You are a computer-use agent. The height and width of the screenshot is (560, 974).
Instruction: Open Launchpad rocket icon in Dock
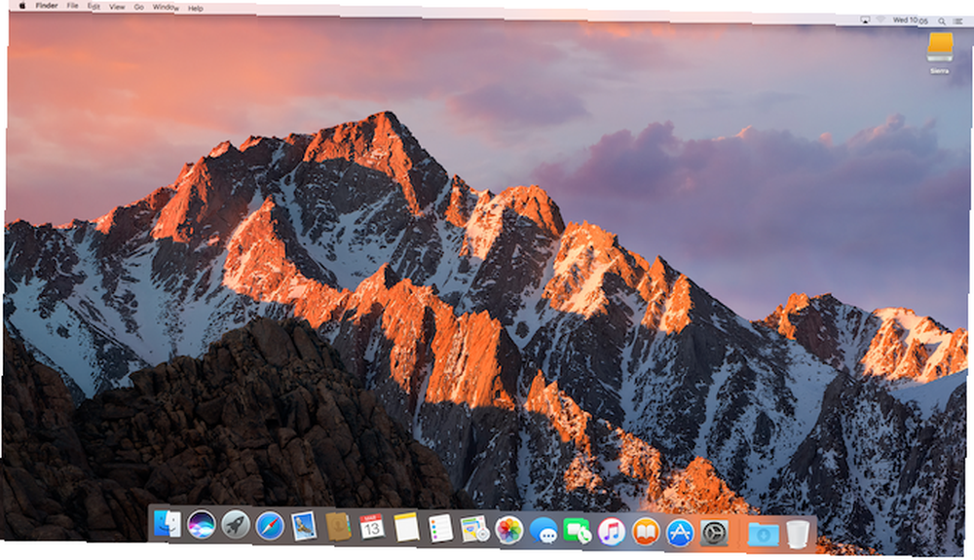tap(236, 526)
